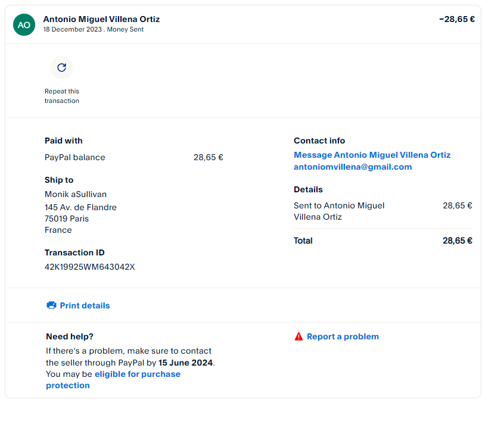Viewport: 504px width, 440px height.
Task: Click Message Antonio Miguel Villena Ortiz link
Action: tap(372, 155)
